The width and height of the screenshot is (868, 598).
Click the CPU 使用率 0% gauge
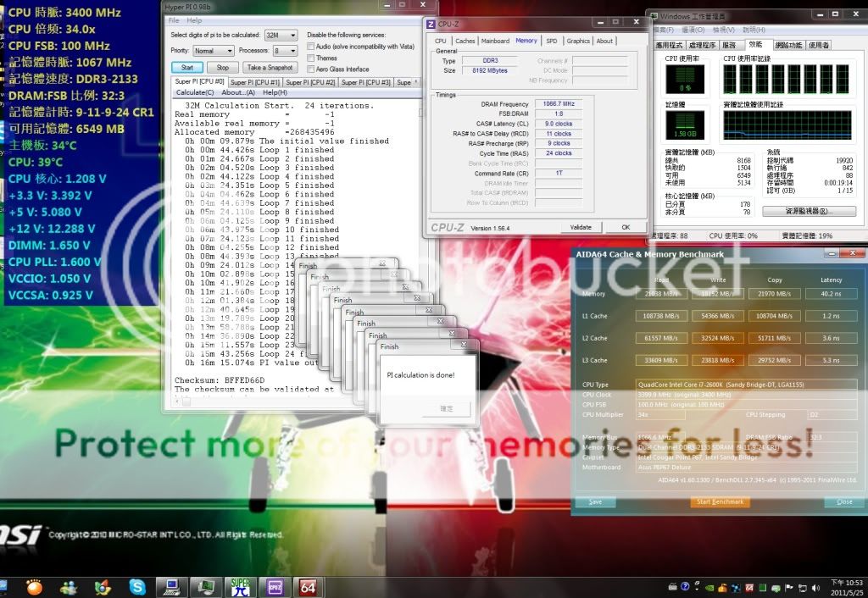click(685, 79)
